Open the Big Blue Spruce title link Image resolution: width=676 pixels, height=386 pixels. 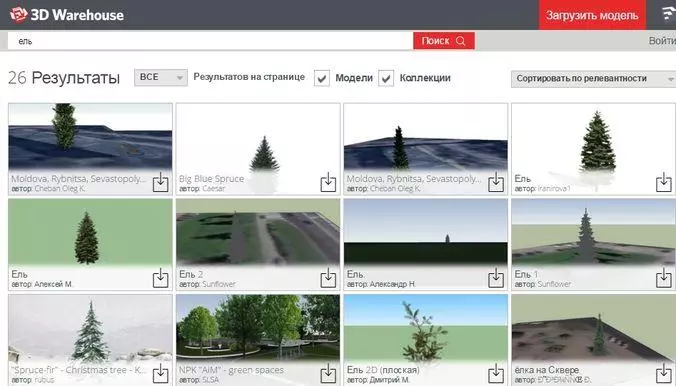pyautogui.click(x=211, y=179)
